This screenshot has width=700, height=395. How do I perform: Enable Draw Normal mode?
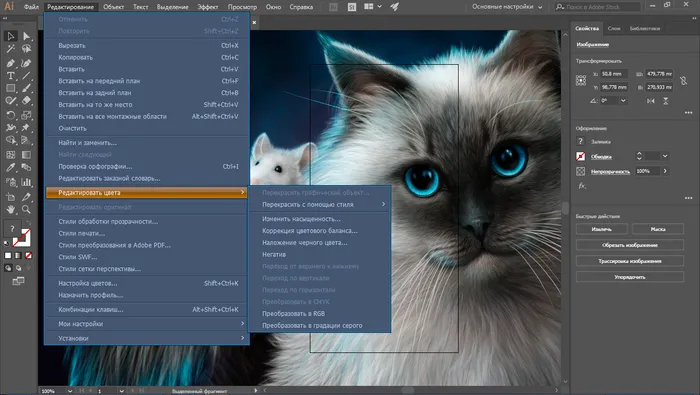pos(8,268)
